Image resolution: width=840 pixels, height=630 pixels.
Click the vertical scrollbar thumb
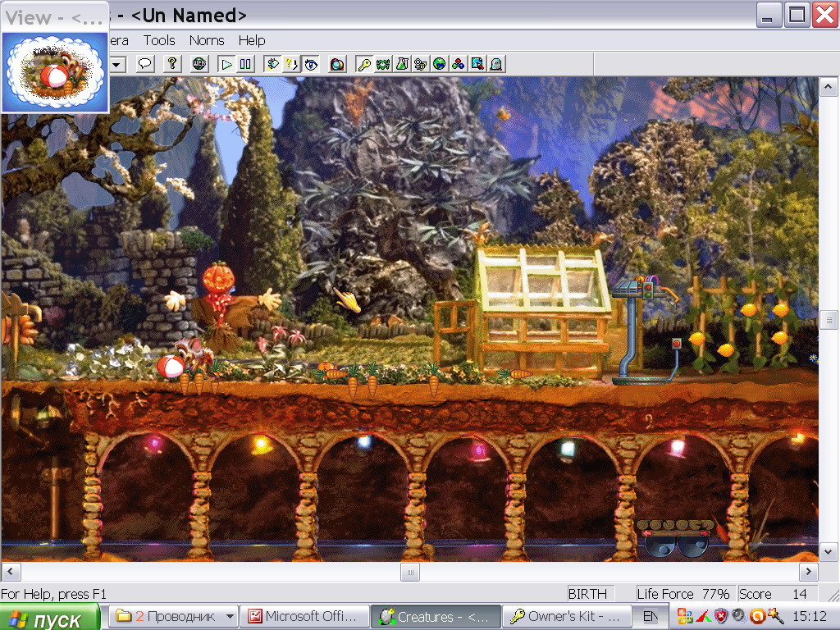coord(829,321)
